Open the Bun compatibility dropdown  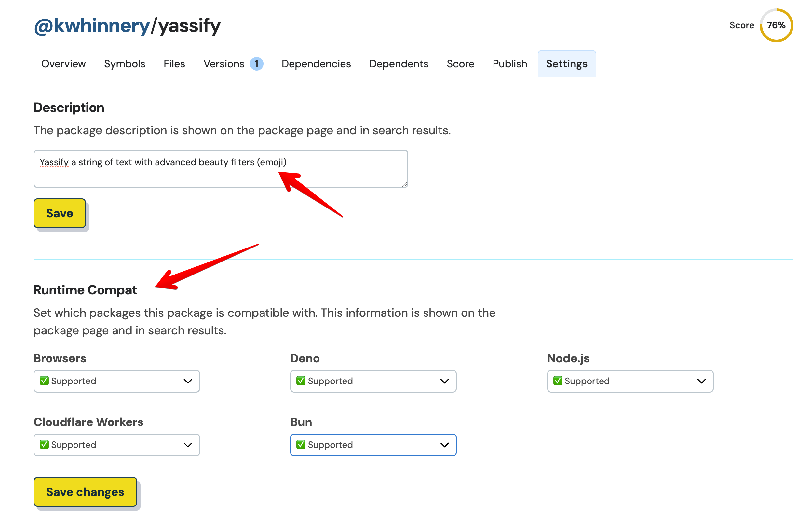coord(373,445)
